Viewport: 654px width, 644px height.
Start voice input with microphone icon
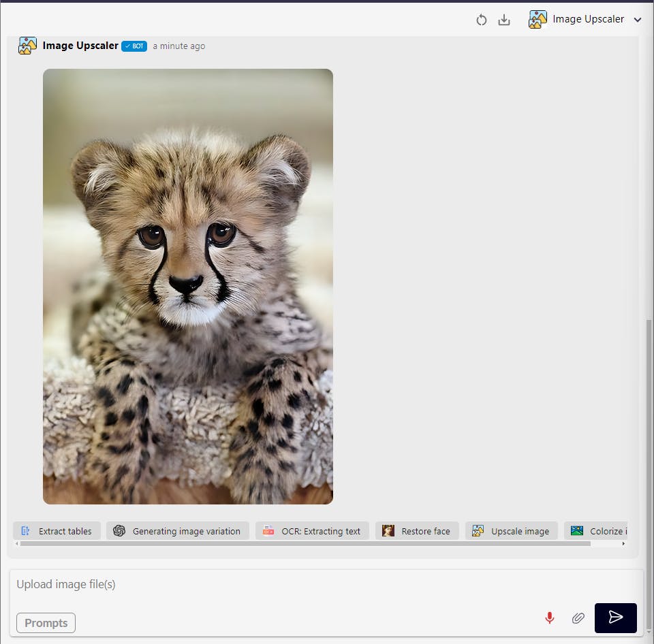coord(550,617)
